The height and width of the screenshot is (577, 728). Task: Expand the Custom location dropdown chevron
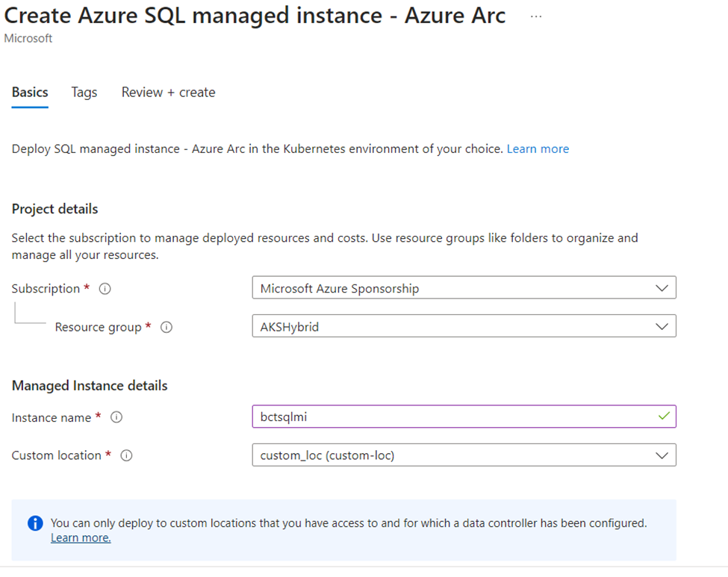click(x=662, y=455)
